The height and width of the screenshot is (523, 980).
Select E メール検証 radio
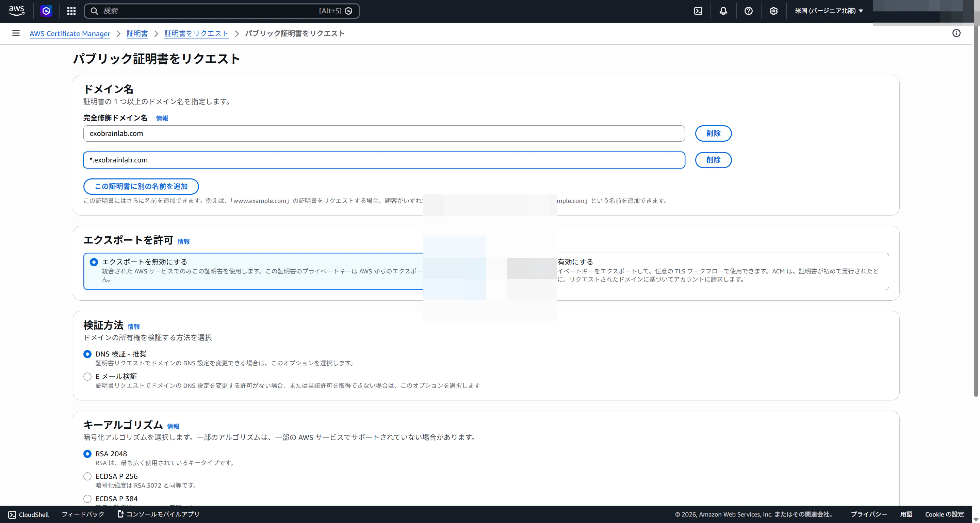87,377
